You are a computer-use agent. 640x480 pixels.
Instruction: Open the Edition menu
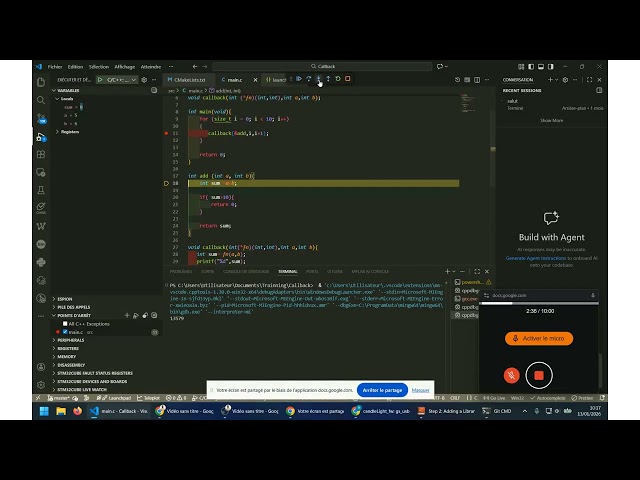(x=75, y=67)
